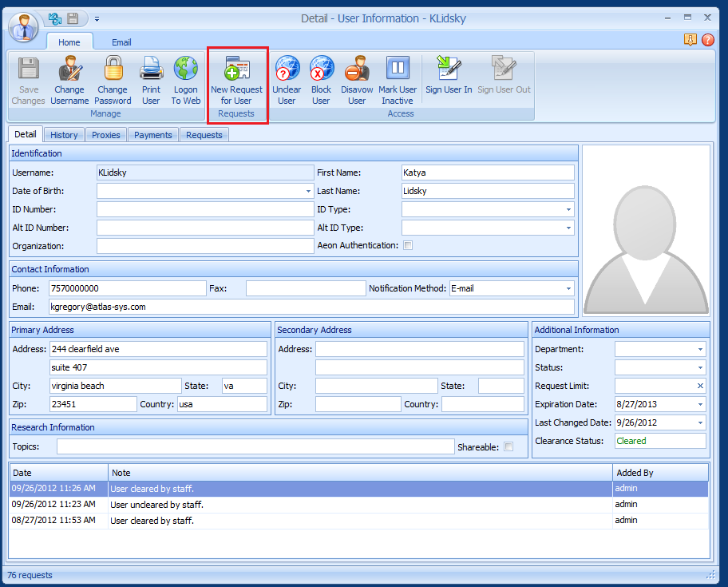Toggle the Shareable checkbox

coord(508,447)
